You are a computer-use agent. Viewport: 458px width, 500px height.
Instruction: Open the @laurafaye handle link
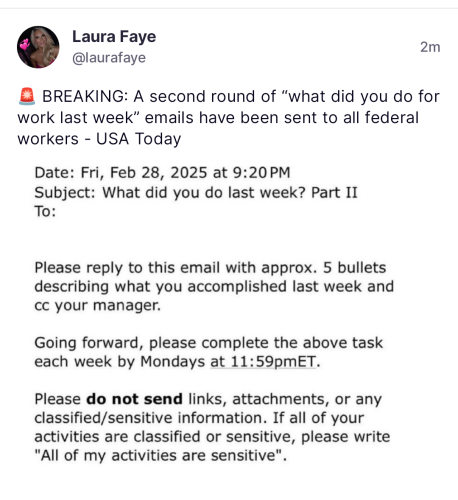point(109,58)
